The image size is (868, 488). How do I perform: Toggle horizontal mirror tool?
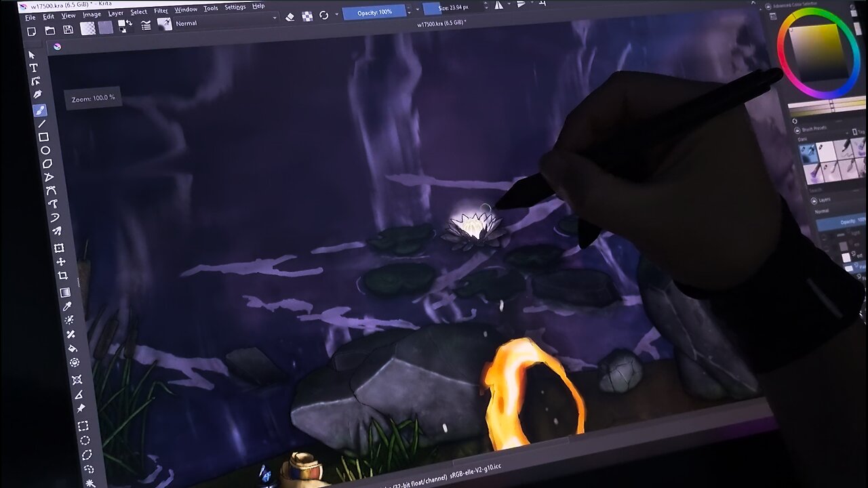pyautogui.click(x=499, y=5)
